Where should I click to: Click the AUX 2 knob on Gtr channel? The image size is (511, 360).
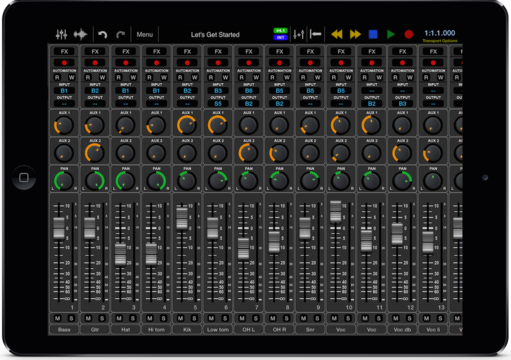pos(95,153)
